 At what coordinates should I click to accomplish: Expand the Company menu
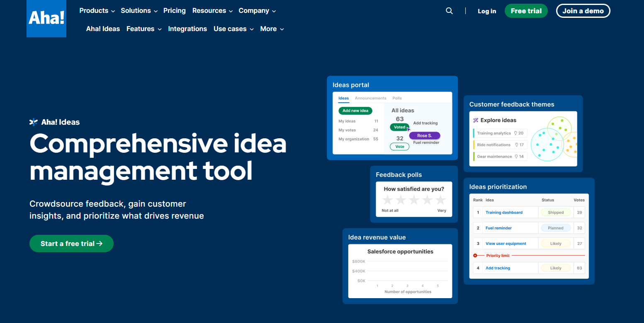tap(257, 11)
